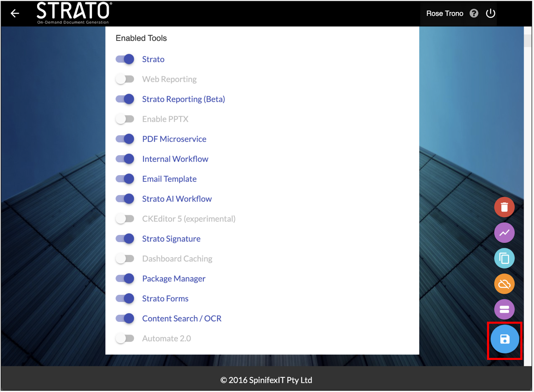Screen dimensions: 534x392
Task: Enable the Web Reporting toggle
Action: click(x=125, y=79)
